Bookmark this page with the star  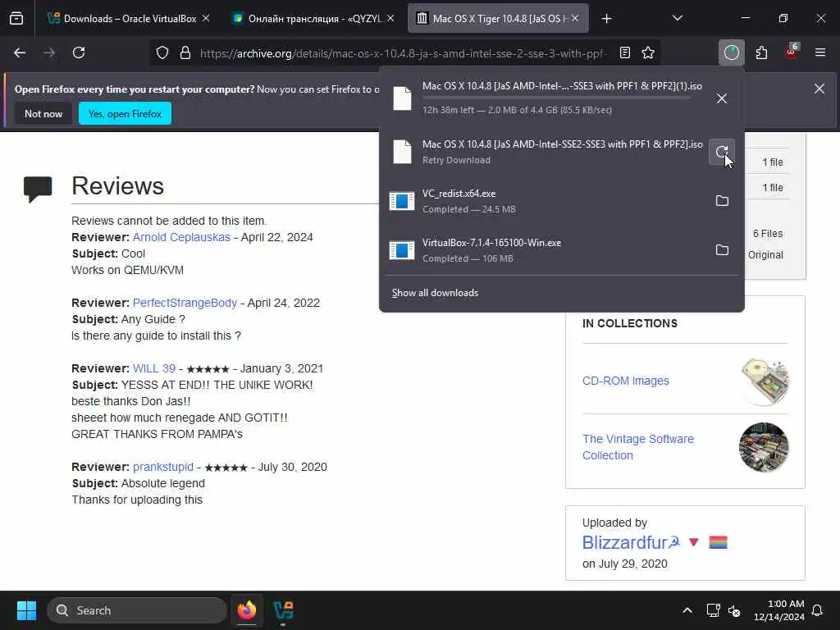648,52
